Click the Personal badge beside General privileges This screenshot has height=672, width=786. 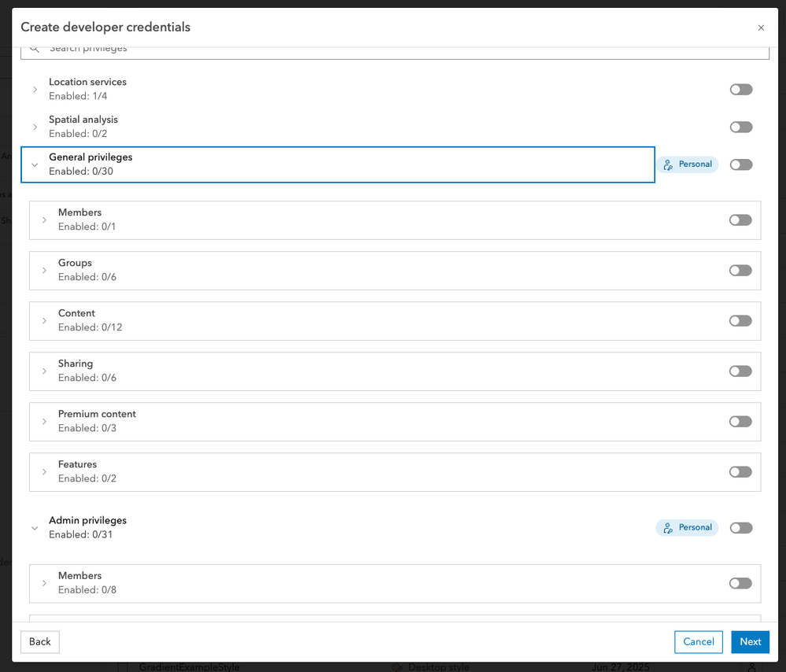pos(688,164)
